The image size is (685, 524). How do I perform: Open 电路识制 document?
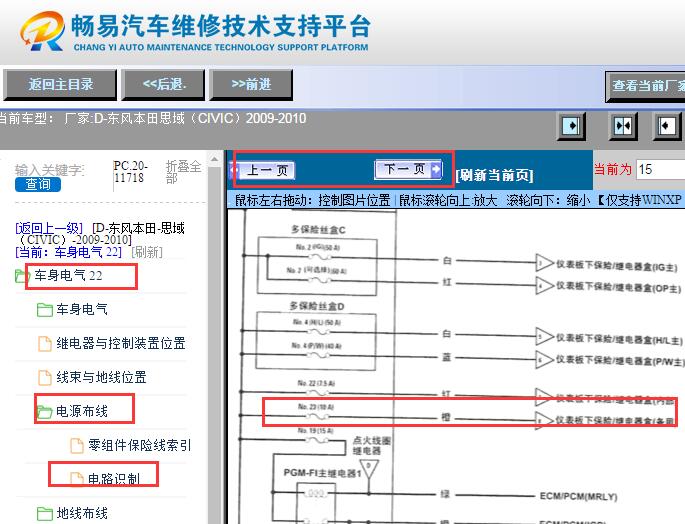click(x=114, y=479)
